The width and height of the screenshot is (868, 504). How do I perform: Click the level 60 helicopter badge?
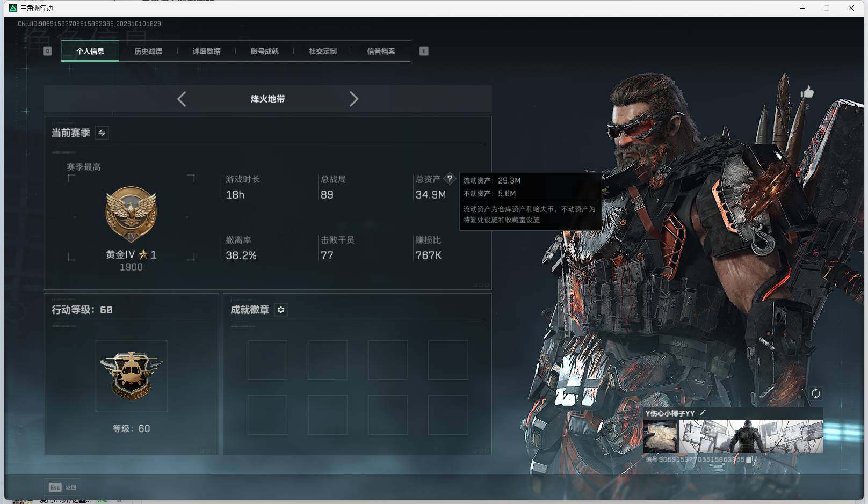(131, 376)
